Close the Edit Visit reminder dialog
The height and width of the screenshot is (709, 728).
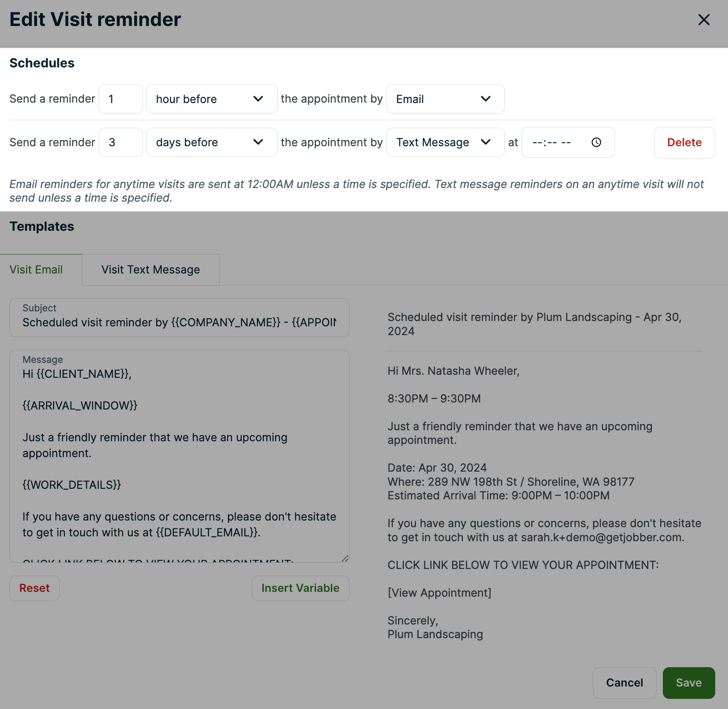click(704, 20)
